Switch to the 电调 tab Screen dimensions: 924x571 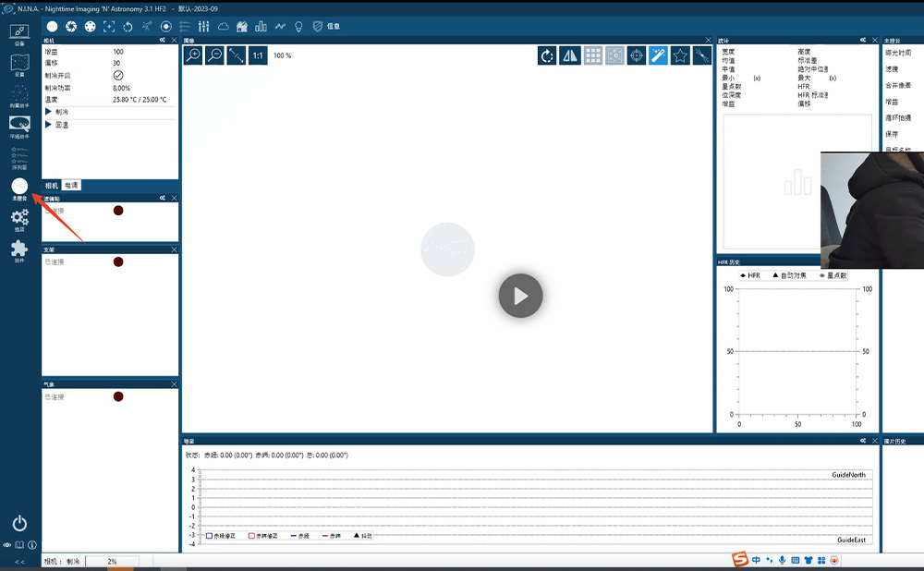[71, 186]
